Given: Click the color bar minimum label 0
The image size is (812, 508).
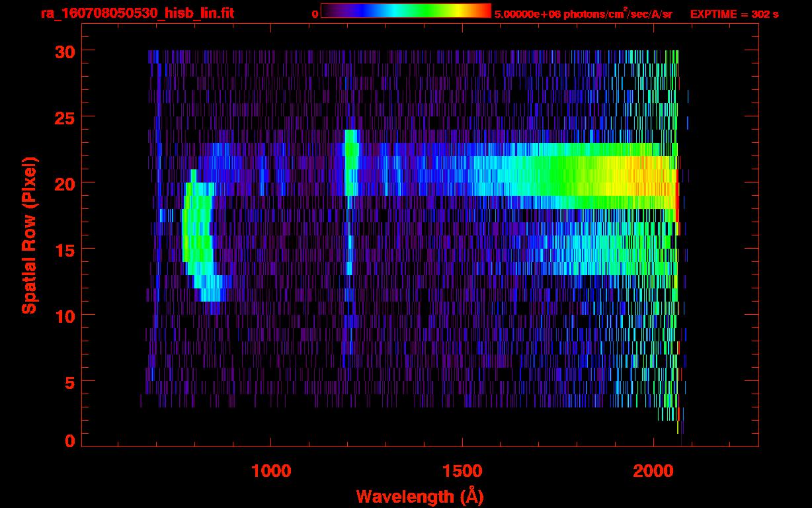Looking at the screenshot, I should pyautogui.click(x=315, y=14).
